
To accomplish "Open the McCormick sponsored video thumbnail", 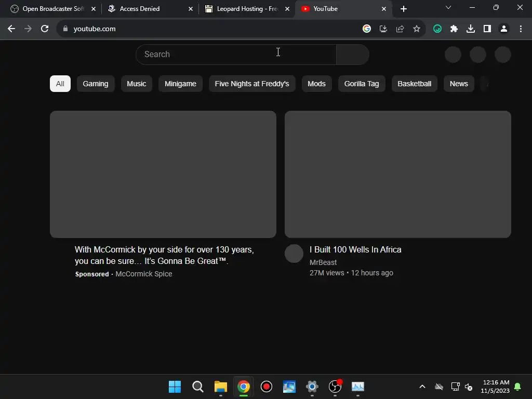I will (163, 174).
